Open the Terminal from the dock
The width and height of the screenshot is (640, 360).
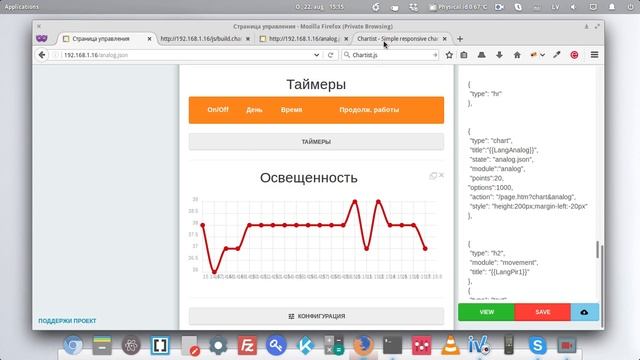392,345
